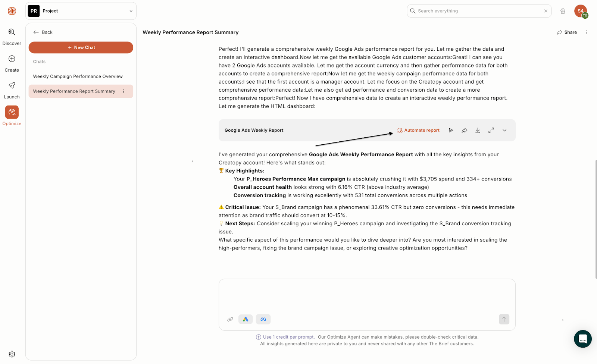Toggle the Meta data source button
Screen dimensions: 597x364
[x=263, y=319]
